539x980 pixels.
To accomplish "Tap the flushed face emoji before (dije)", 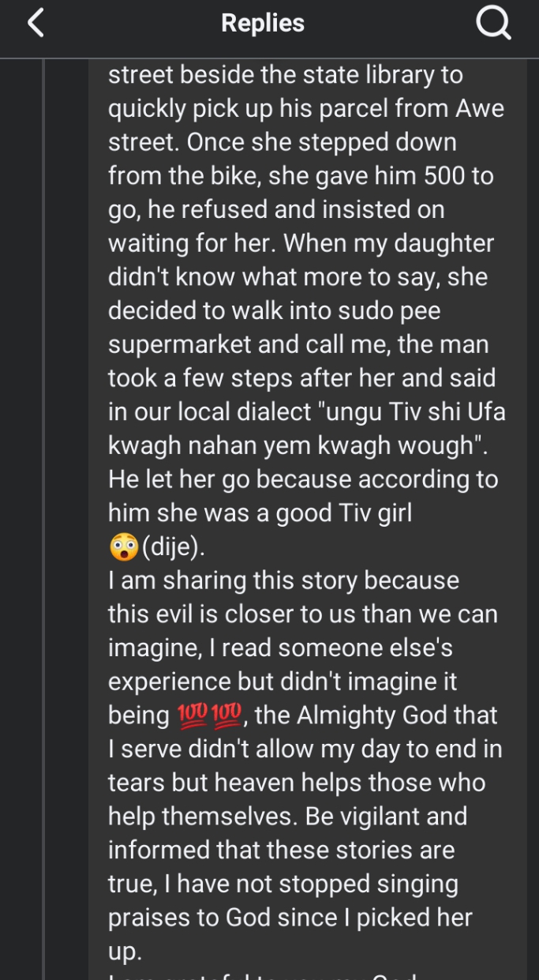I will pos(124,546).
